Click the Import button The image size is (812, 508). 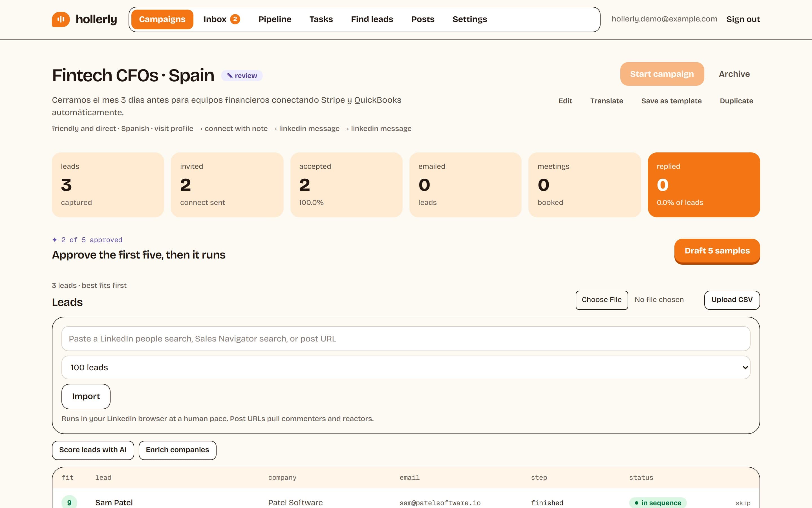point(86,396)
